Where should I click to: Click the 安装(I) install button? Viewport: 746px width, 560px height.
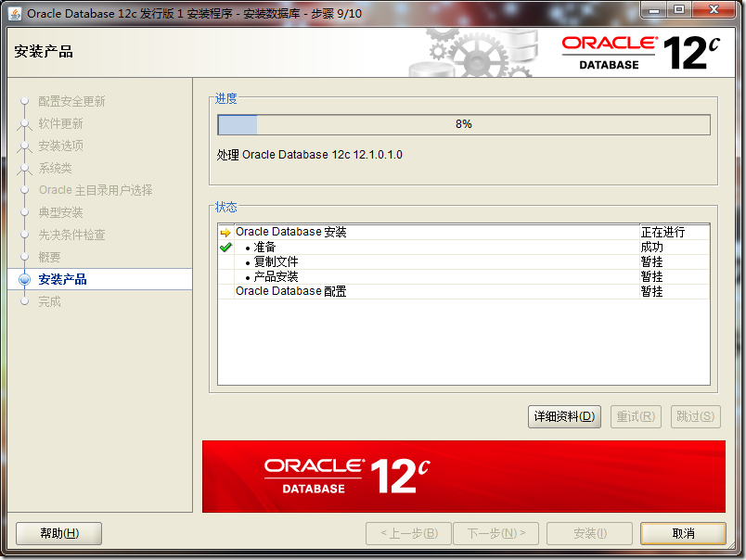tap(589, 533)
